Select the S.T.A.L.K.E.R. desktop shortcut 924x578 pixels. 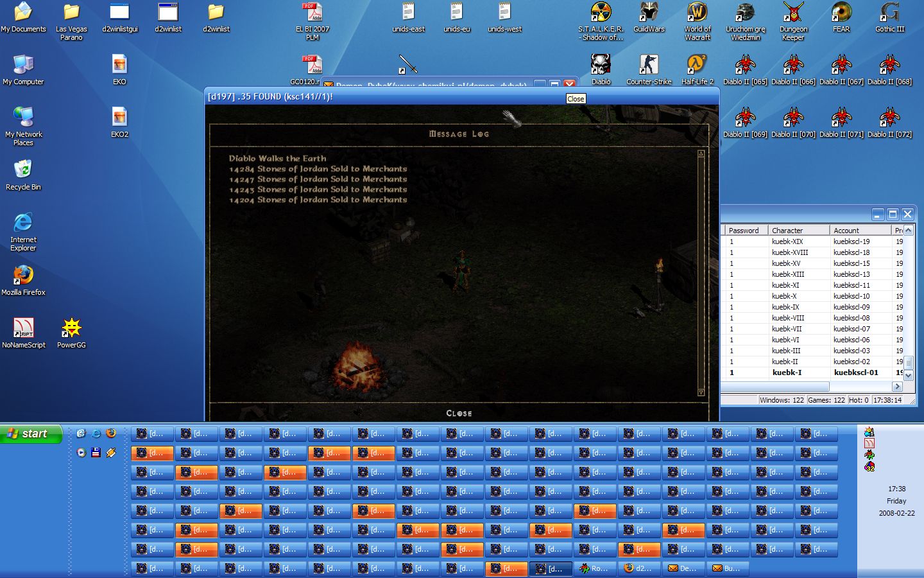pyautogui.click(x=601, y=21)
